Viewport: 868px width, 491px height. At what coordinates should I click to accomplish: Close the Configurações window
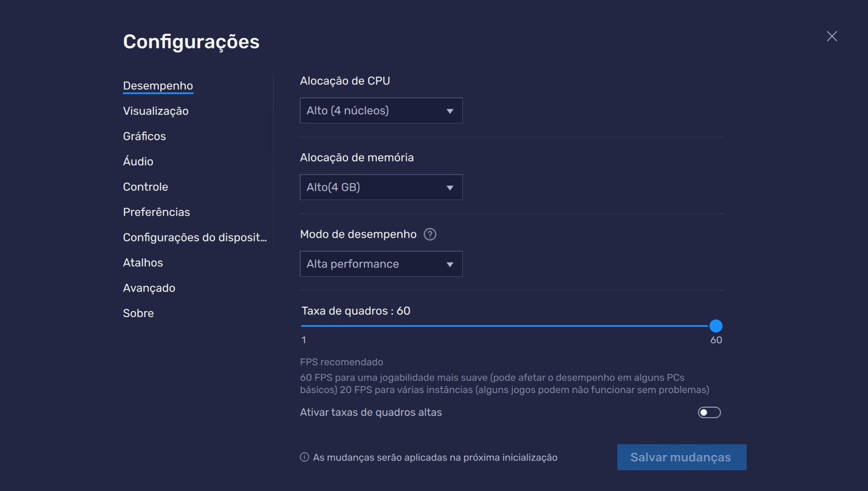point(832,36)
